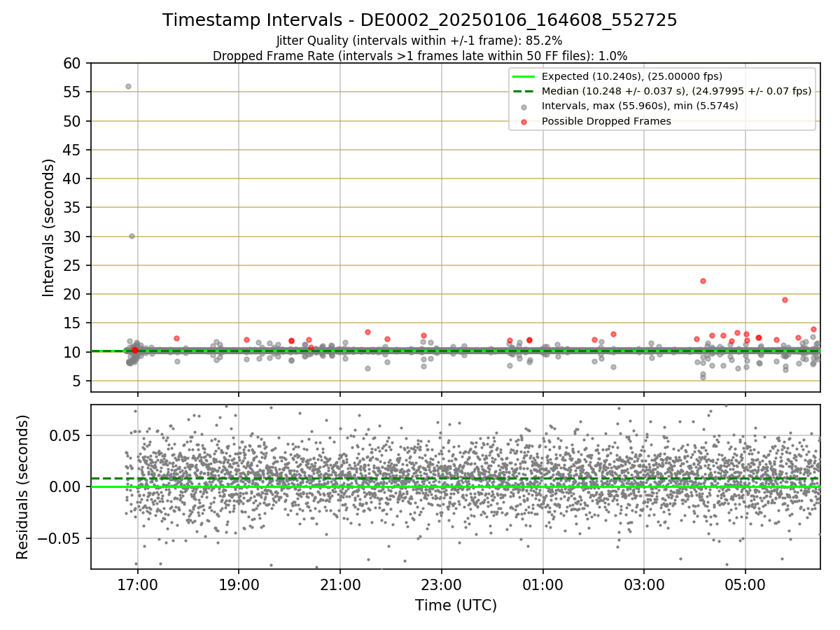
Task: Click the red dropped-frame point near 22 seconds
Action: 703,281
